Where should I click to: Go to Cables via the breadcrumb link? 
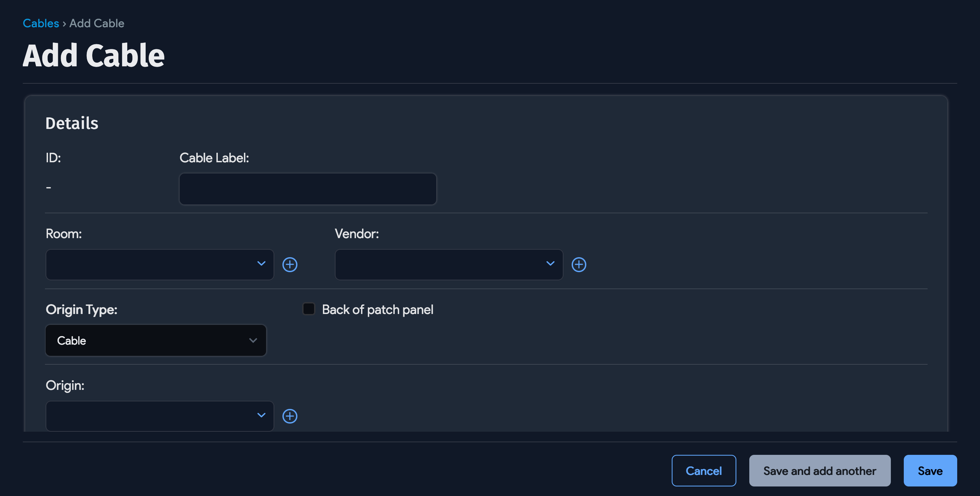pyautogui.click(x=41, y=23)
